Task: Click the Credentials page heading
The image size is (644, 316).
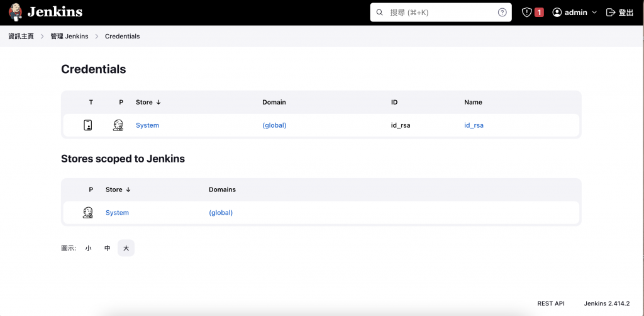Action: tap(94, 69)
